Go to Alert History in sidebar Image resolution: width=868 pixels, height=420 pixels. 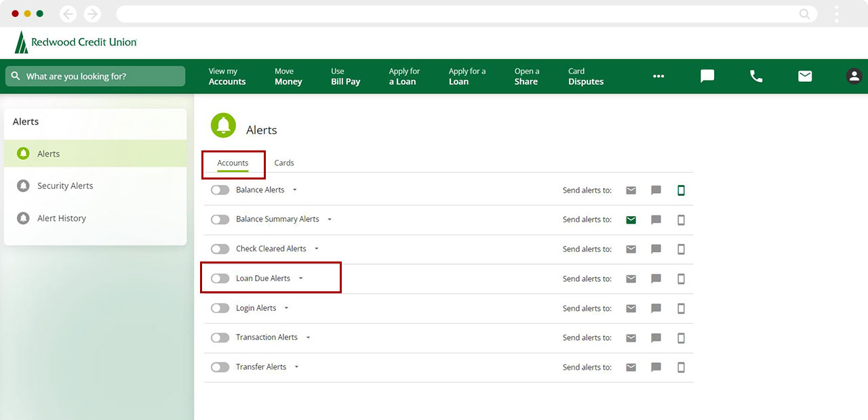point(62,218)
